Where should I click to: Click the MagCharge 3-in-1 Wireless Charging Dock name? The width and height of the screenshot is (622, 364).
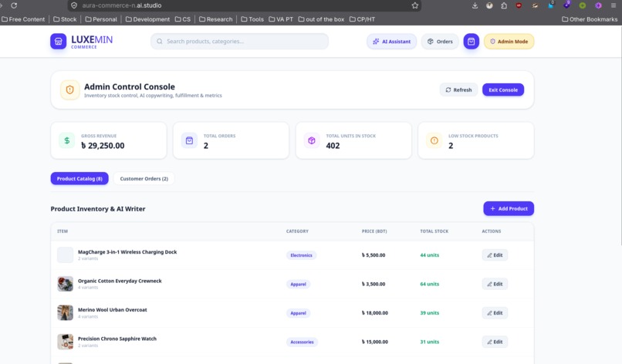[x=127, y=251]
